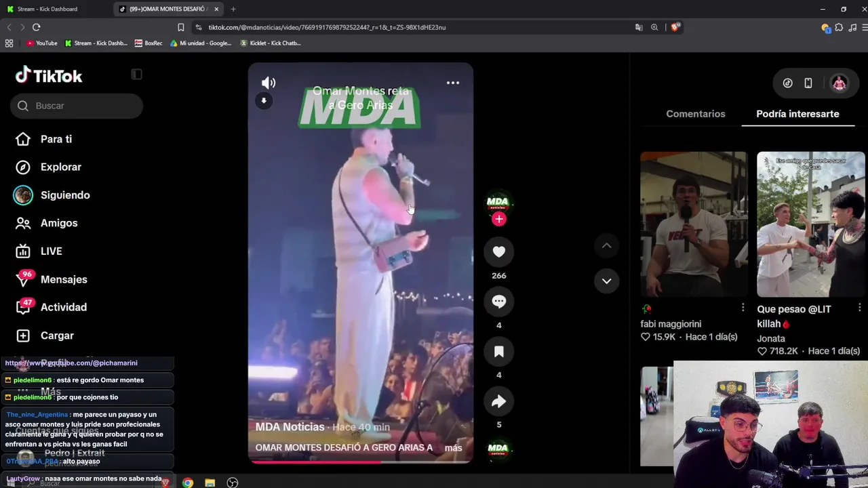Viewport: 868px width, 488px height.
Task: Reload the browser page
Action: click(x=36, y=27)
